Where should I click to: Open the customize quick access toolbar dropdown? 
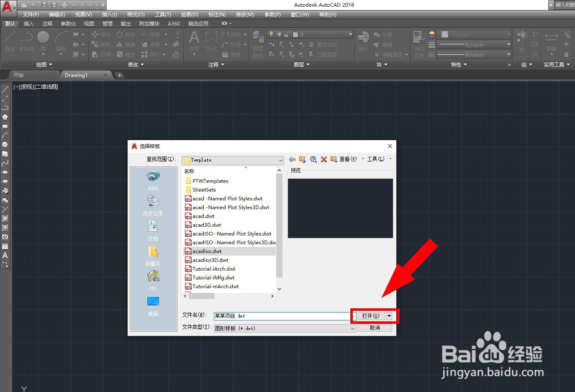[x=103, y=5]
